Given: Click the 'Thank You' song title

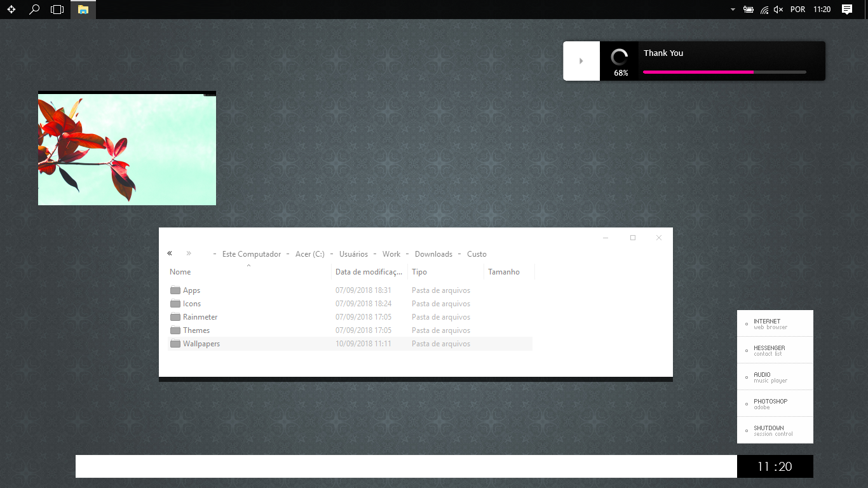Looking at the screenshot, I should pos(663,53).
